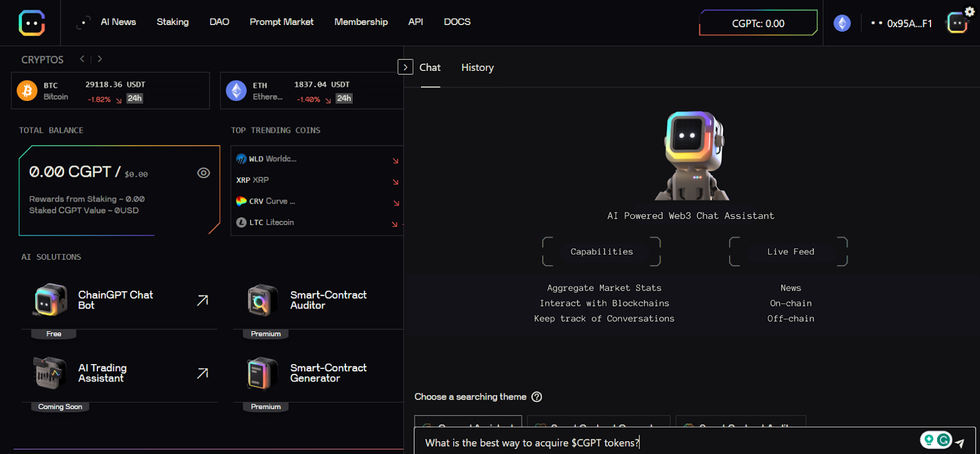Screen dimensions: 980x454
Task: Click the ETH price 1837.04 USDT
Action: click(x=322, y=84)
